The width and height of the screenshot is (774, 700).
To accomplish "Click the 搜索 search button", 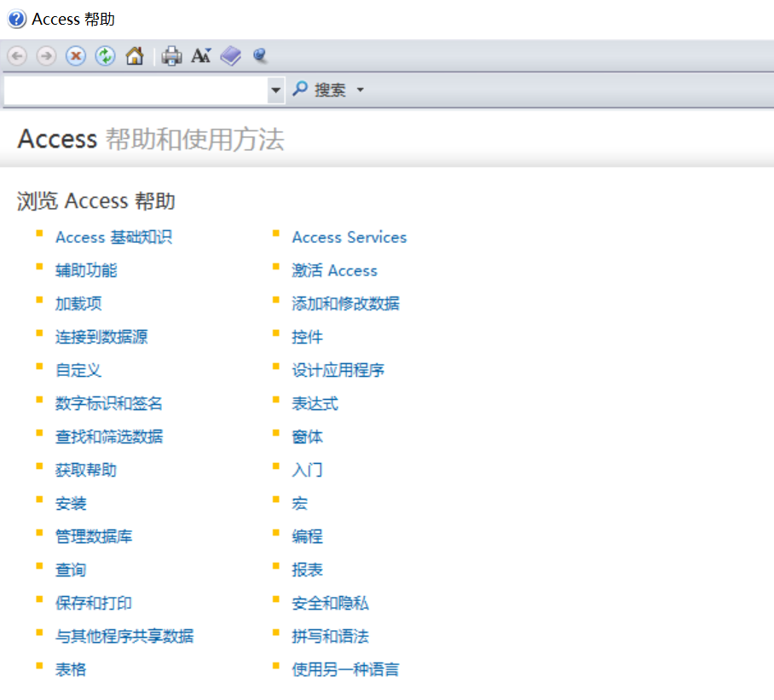I will point(320,90).
